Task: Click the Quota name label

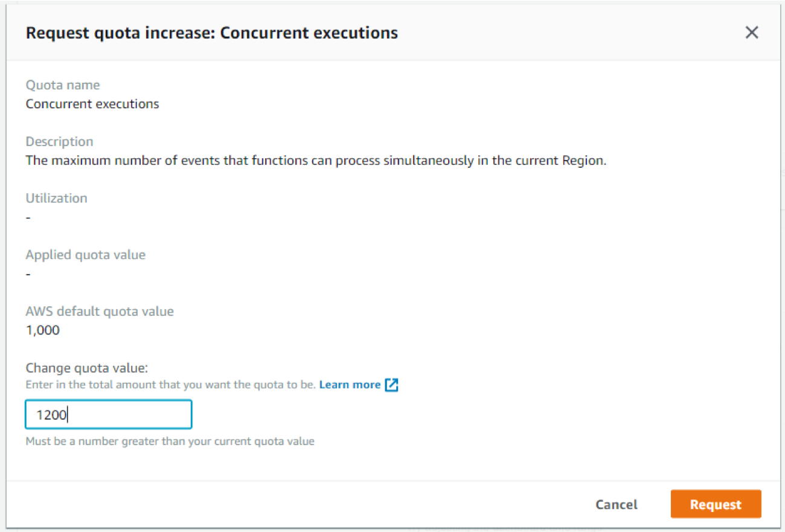Action: pyautogui.click(x=63, y=85)
